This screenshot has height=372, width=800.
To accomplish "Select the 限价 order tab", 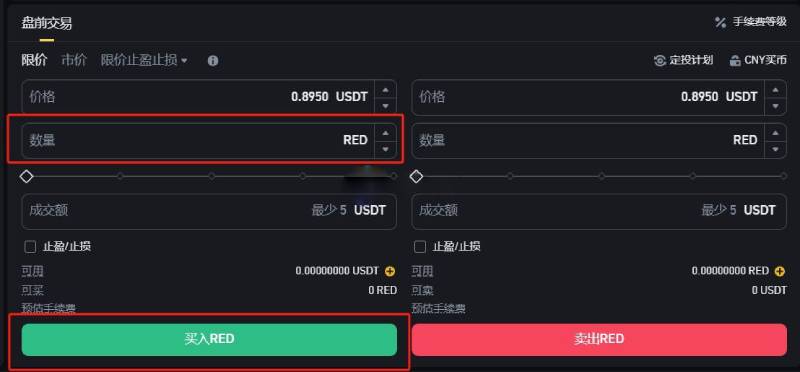I will click(x=34, y=60).
